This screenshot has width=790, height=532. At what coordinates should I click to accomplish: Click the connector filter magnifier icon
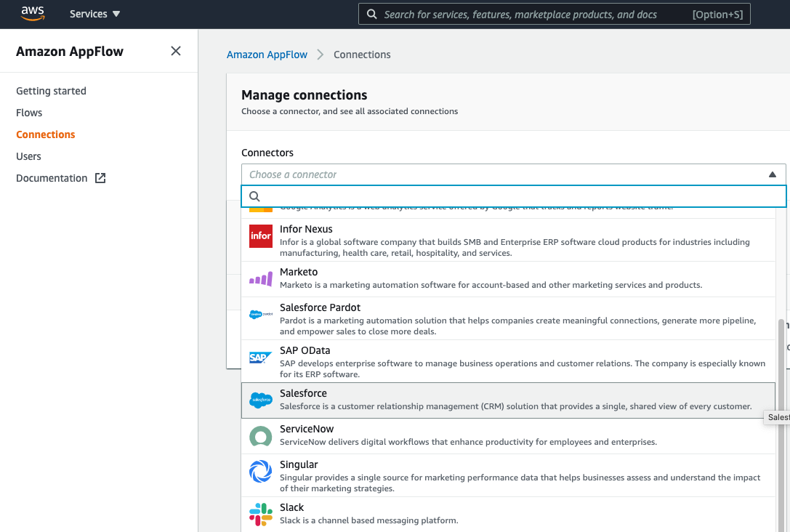[x=254, y=196]
